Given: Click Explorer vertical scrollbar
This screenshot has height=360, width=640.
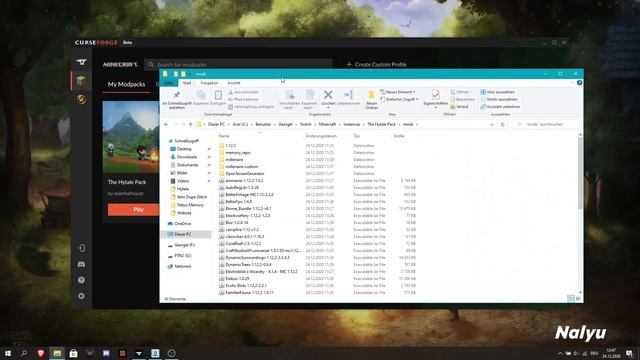Looking at the screenshot, I should tap(580, 173).
